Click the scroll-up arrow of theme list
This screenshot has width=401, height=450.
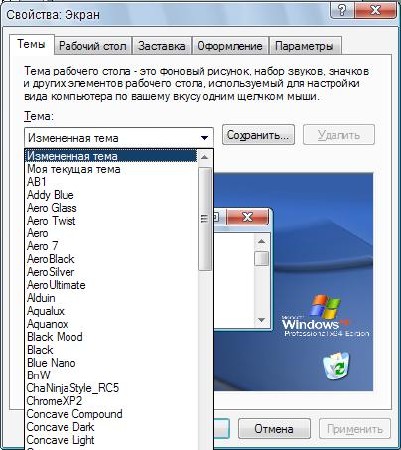tap(205, 157)
